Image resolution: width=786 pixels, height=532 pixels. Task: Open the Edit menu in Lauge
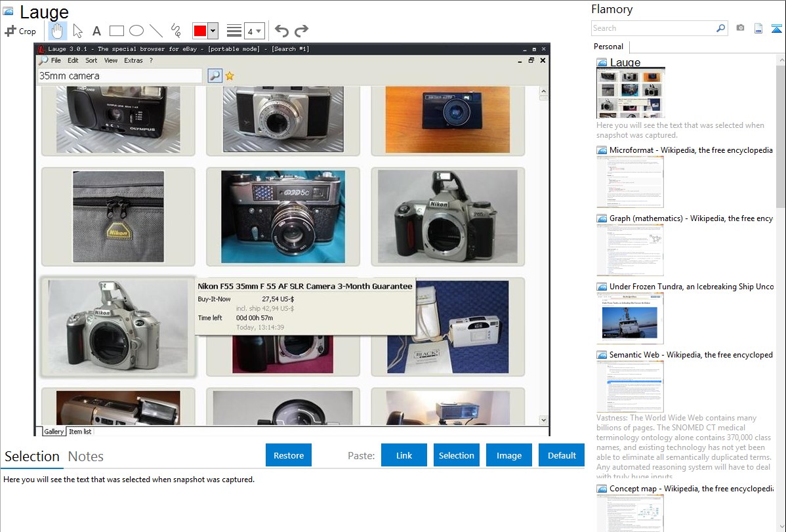pyautogui.click(x=73, y=60)
